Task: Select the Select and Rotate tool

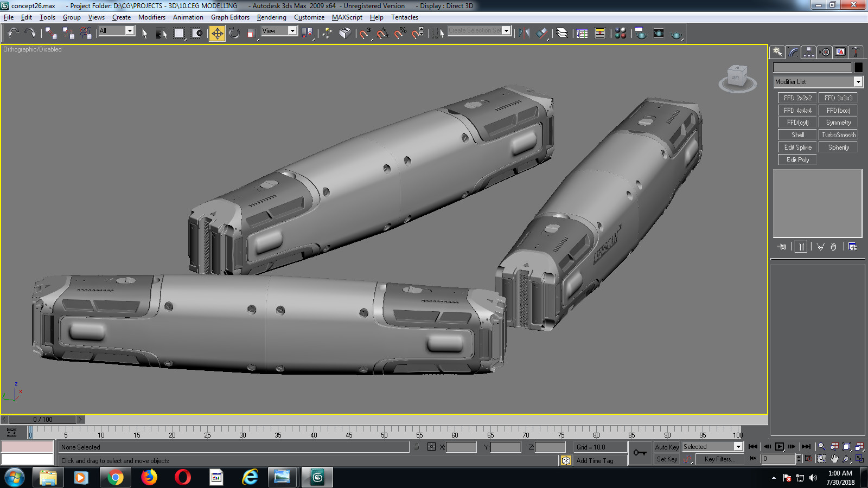Action: (234, 33)
